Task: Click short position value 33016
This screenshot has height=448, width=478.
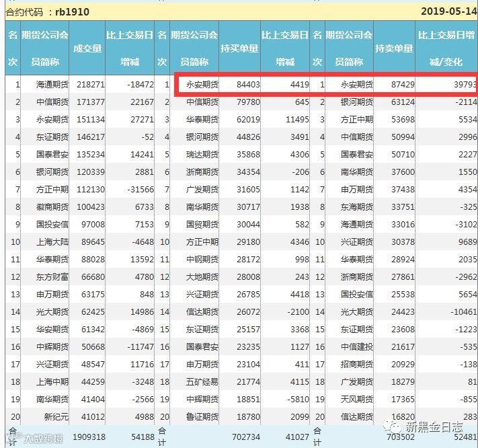Action: coord(403,225)
